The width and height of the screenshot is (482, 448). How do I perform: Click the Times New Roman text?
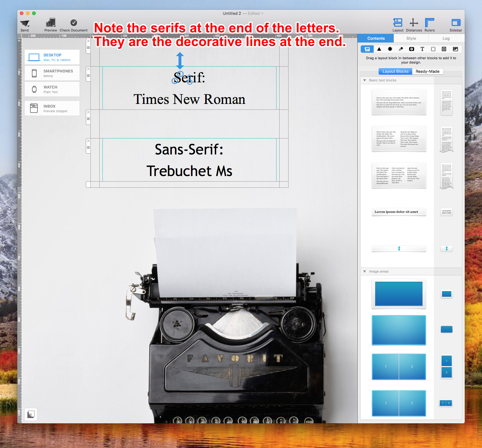pos(189,99)
